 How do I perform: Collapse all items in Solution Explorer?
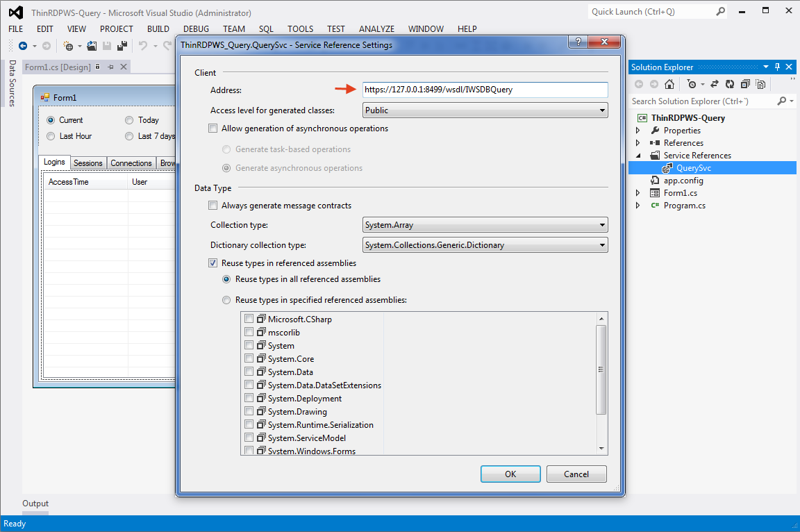(744, 83)
